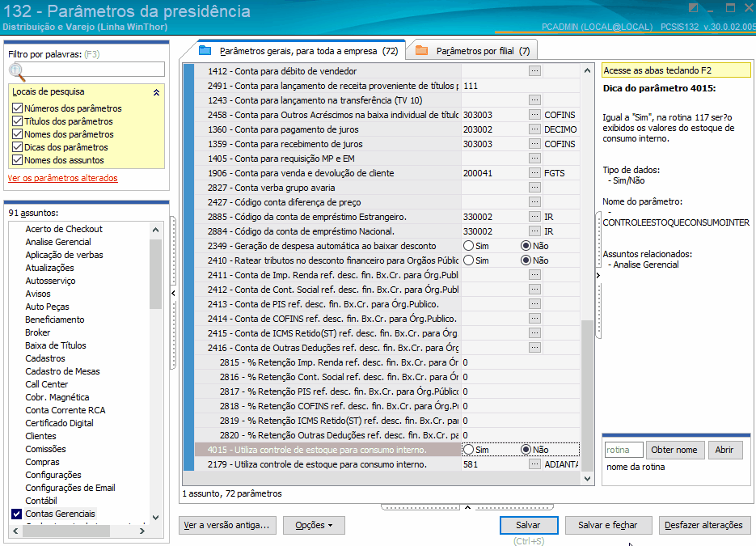Image resolution: width=756 pixels, height=546 pixels.
Task: Click the magnifier search icon in filter
Action: (17, 71)
